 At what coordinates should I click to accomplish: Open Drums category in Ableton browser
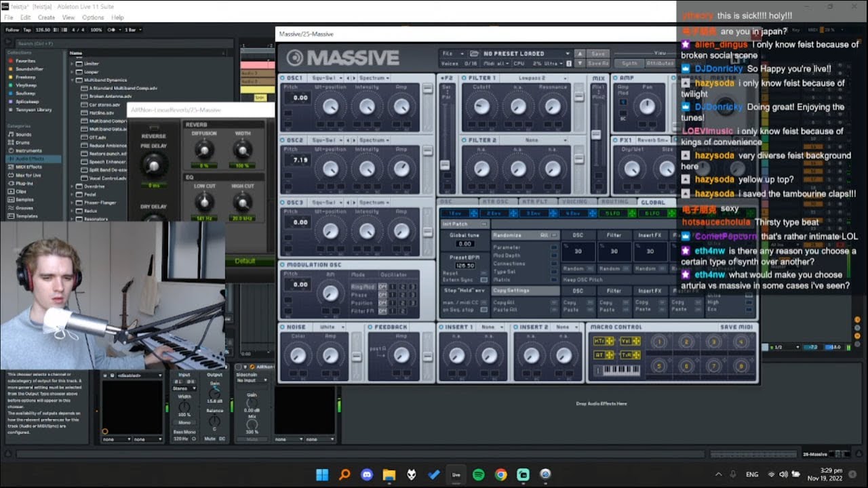pos(23,142)
